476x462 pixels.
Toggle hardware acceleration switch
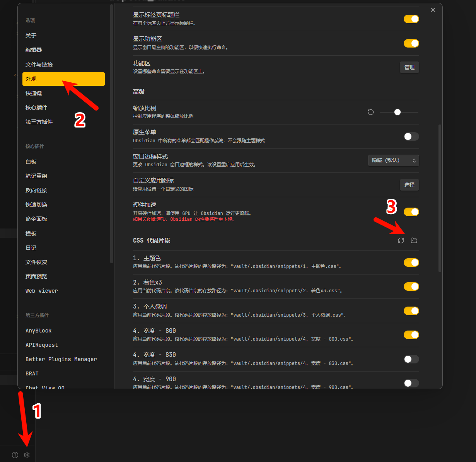pos(411,212)
